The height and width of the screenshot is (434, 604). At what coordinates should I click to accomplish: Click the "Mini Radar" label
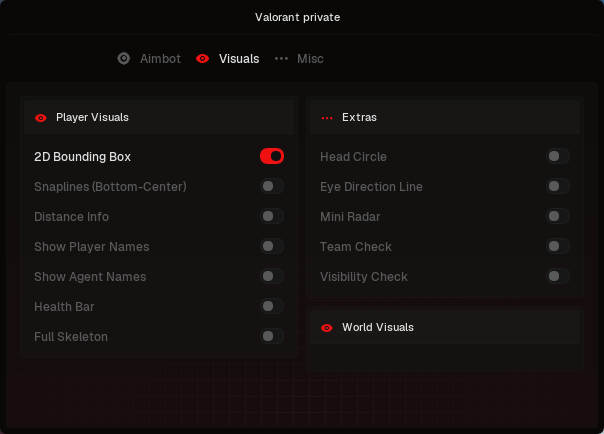(350, 217)
